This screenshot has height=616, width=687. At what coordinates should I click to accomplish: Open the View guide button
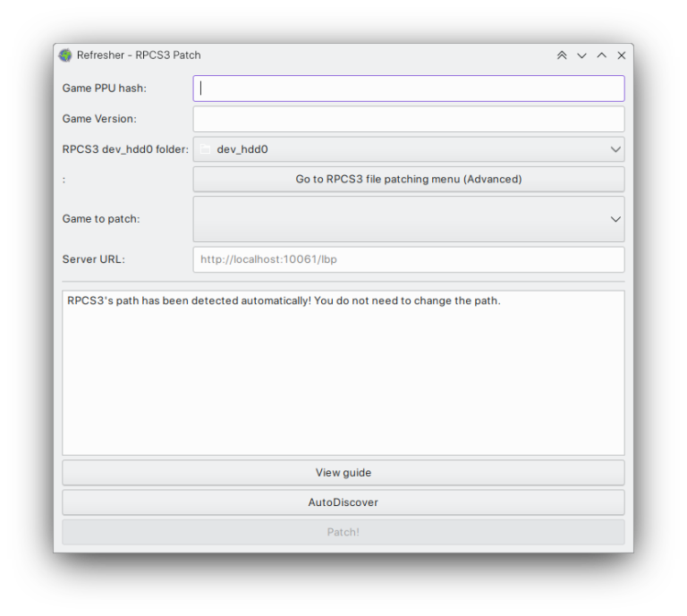[343, 472]
